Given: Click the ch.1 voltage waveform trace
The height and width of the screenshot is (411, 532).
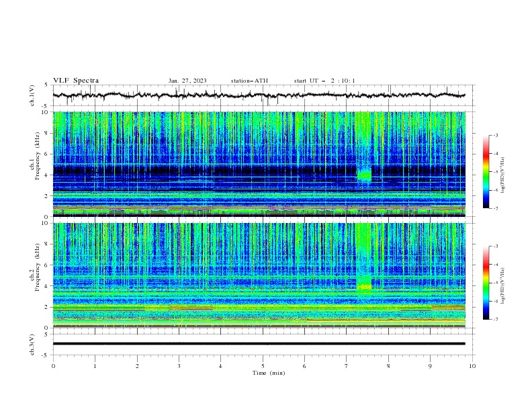Looking at the screenshot, I should [x=259, y=95].
